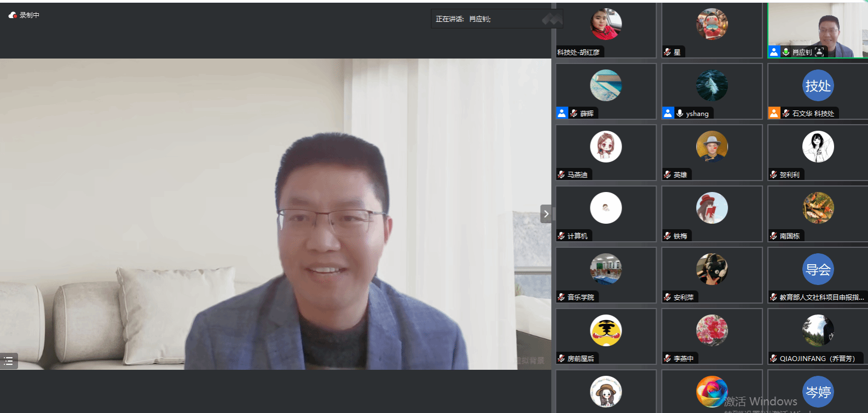Click the orange co-host badge beside 石文华 科技处
Viewport: 868px width, 413px height.
(774, 113)
